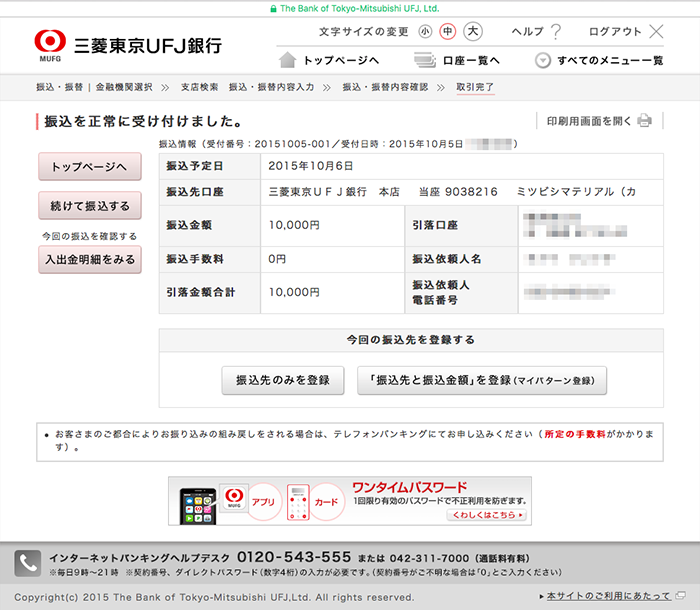The height and width of the screenshot is (610, 700).
Task: Click the 振込・振替｜金融機関選択 breadcrumb
Action: [x=94, y=87]
